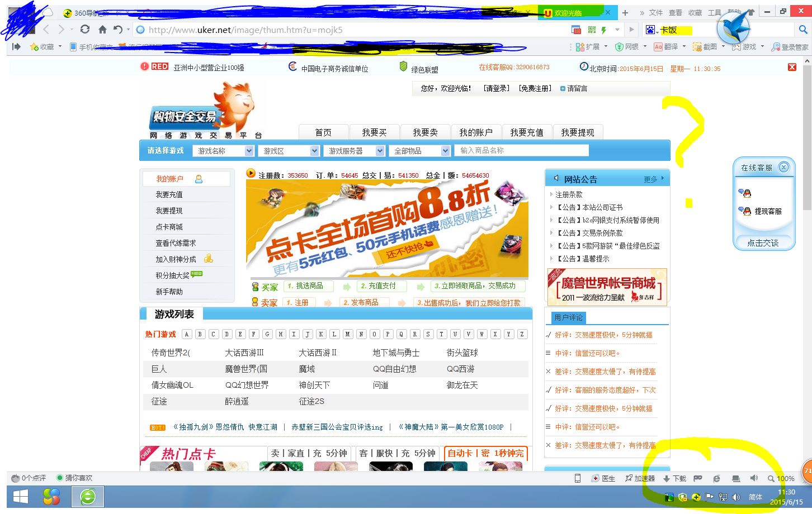Open 加入财神分成 in left sidebar

[x=176, y=259]
